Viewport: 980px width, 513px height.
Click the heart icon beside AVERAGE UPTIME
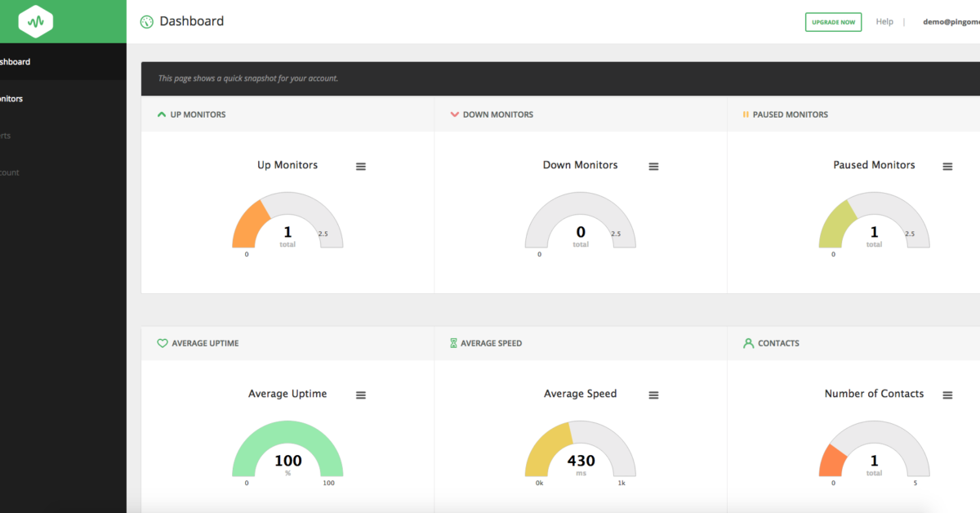click(162, 343)
